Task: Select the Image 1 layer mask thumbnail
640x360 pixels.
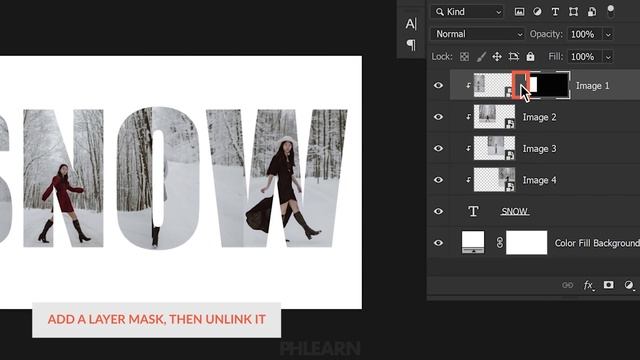Action: click(549, 85)
